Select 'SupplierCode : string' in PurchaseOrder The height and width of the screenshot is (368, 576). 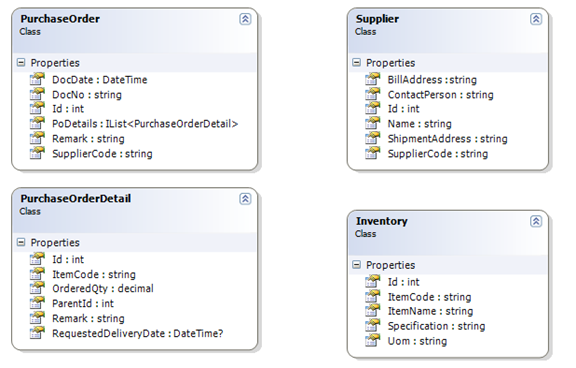(x=102, y=154)
